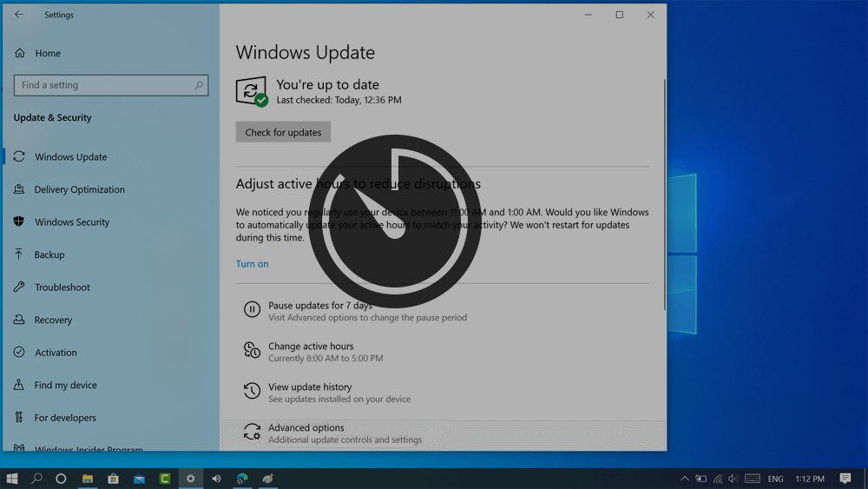Open Microsoft Edge from the taskbar
The width and height of the screenshot is (868, 489).
pos(242,479)
